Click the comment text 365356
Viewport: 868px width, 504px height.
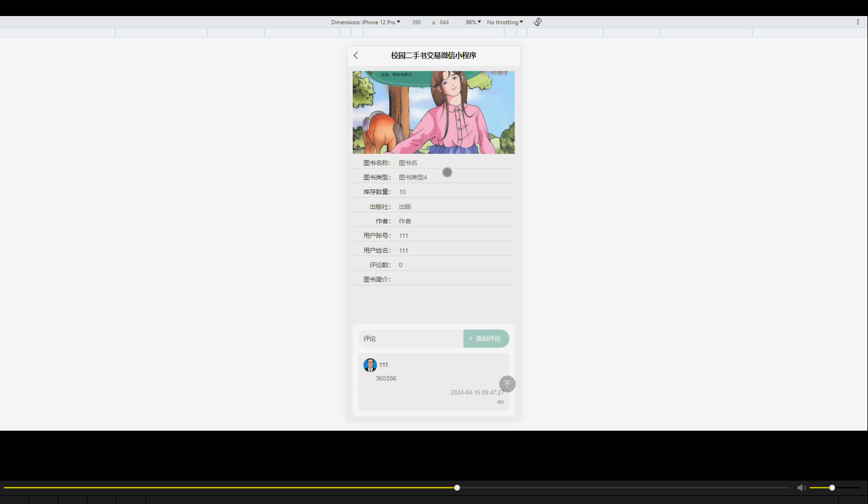tap(386, 379)
